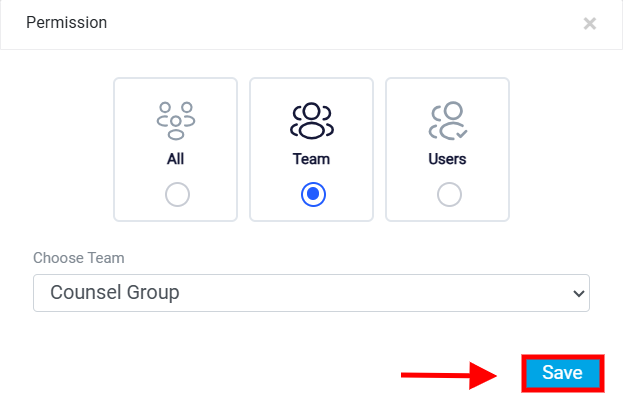The image size is (623, 408).
Task: Close the Permission dialog with X
Action: pos(590,23)
